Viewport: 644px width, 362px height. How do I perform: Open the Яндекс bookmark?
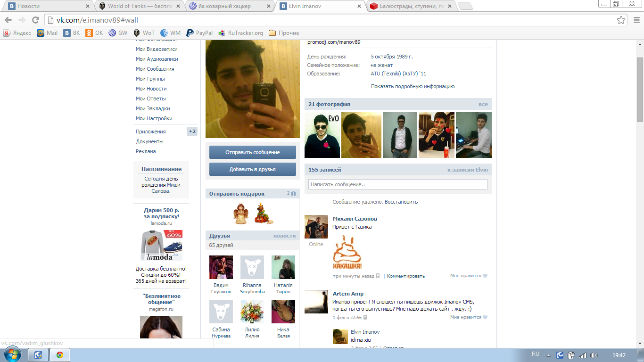(17, 33)
